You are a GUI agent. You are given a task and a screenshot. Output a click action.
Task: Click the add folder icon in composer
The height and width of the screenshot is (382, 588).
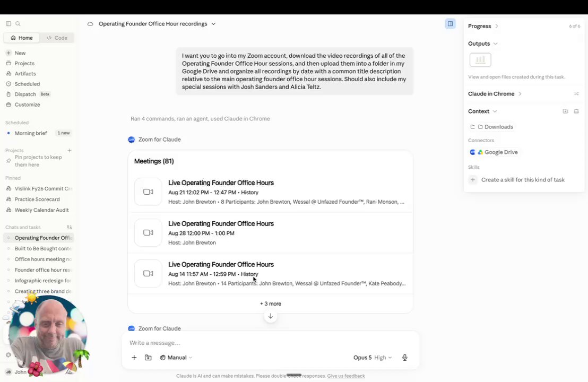(148, 358)
